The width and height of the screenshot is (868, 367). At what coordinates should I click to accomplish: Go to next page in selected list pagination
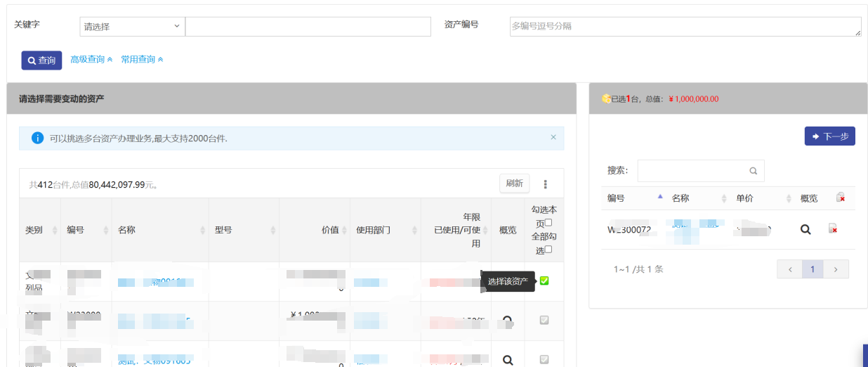[x=836, y=269]
